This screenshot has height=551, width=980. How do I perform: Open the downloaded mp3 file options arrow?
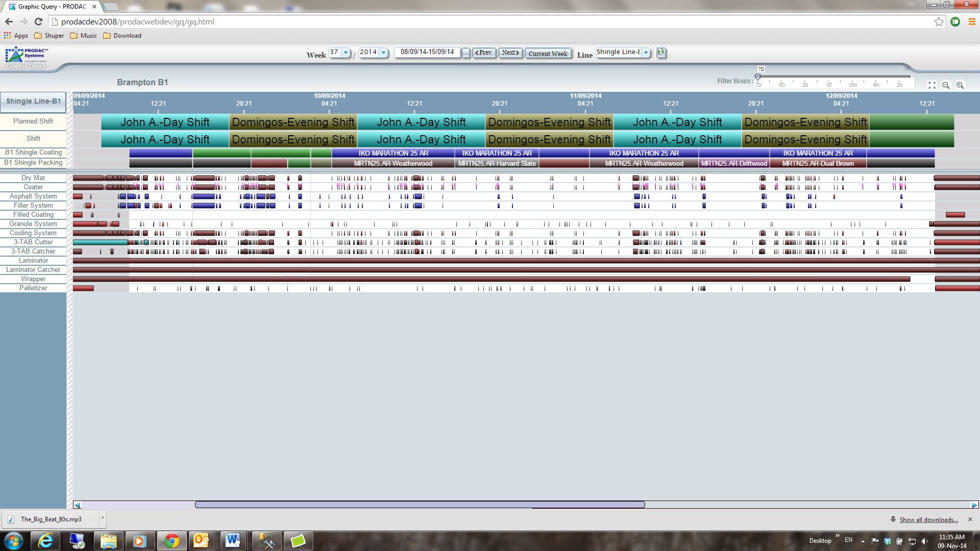(103, 518)
